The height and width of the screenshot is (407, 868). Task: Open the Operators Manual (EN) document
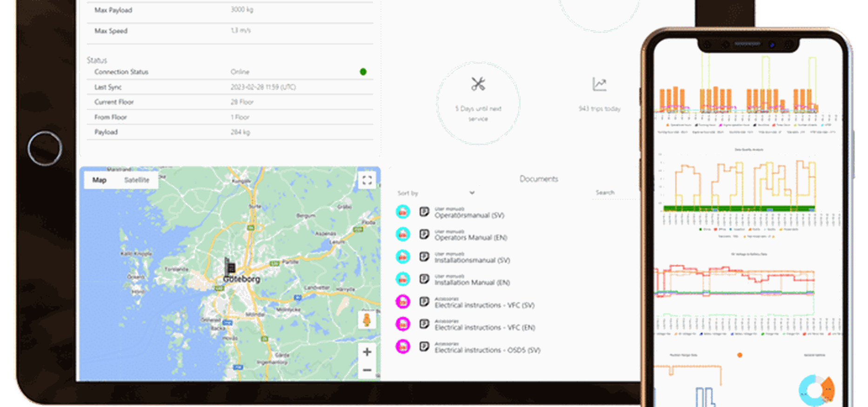pos(470,237)
